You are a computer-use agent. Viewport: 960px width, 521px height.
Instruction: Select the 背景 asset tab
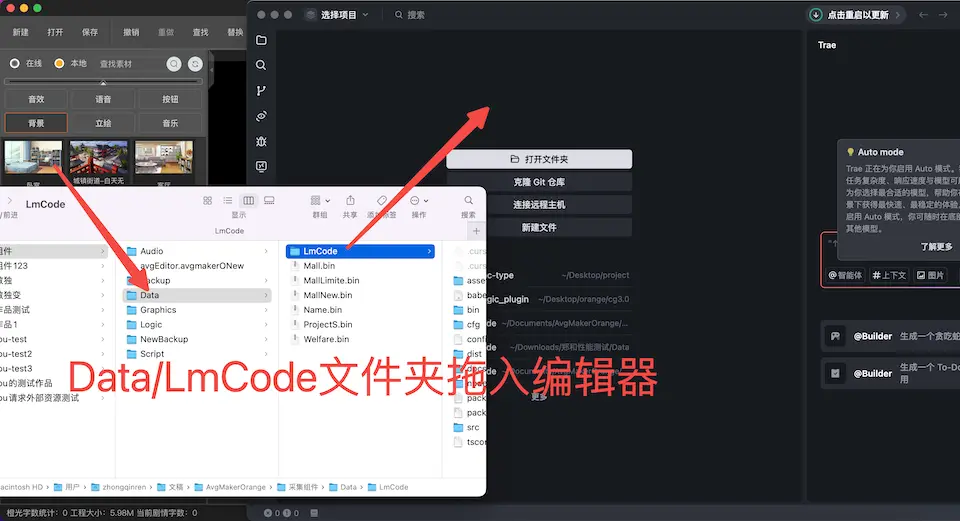click(36, 123)
